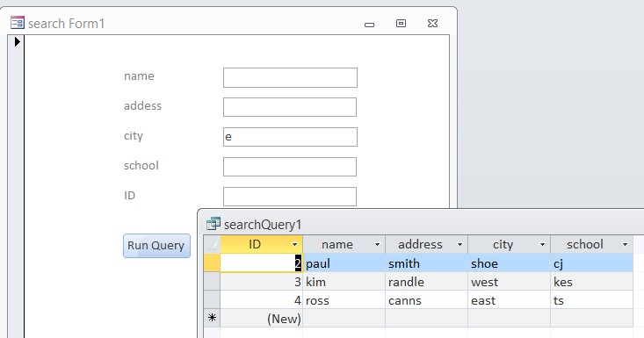Screen dimensions: 644x338
Task: Click the 'canns' address cell
Action: pos(427,300)
